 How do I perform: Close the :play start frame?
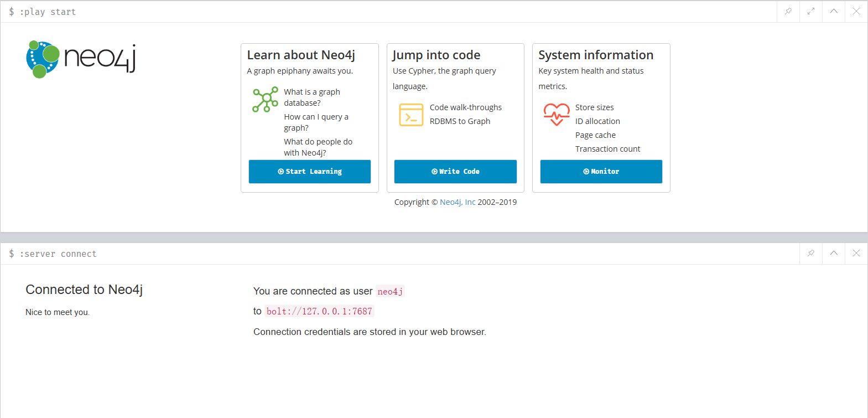coord(856,11)
